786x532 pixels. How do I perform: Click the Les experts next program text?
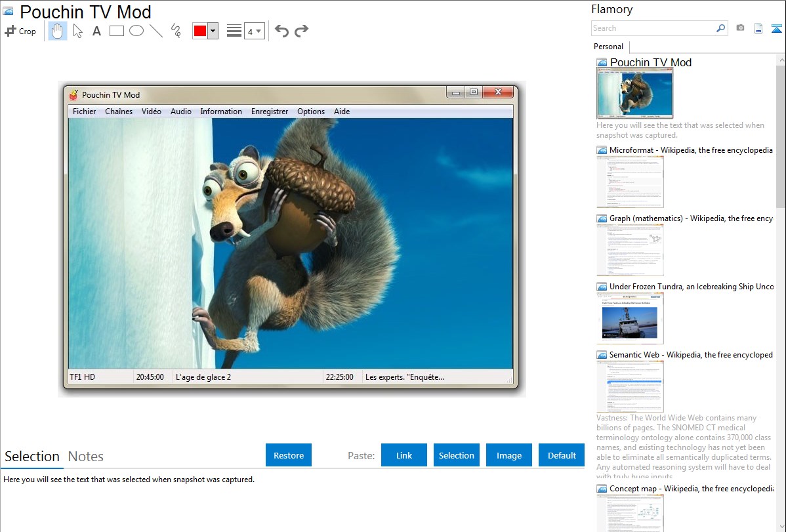(x=405, y=377)
